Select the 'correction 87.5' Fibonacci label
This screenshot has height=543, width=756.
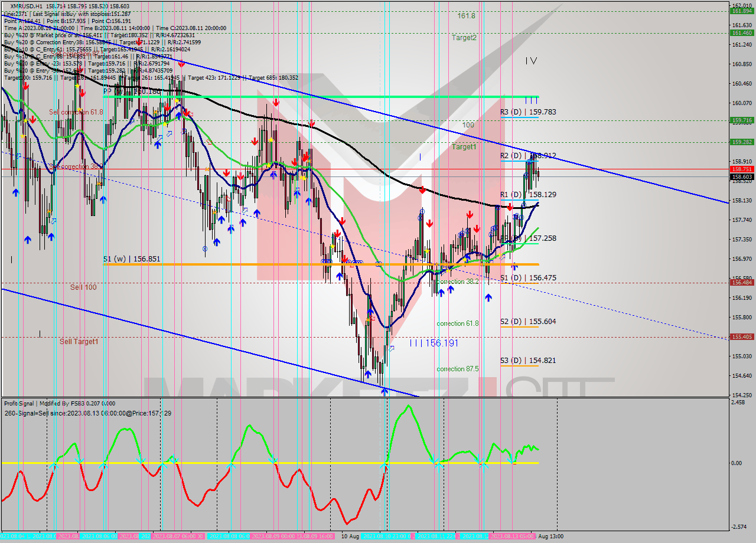click(458, 369)
